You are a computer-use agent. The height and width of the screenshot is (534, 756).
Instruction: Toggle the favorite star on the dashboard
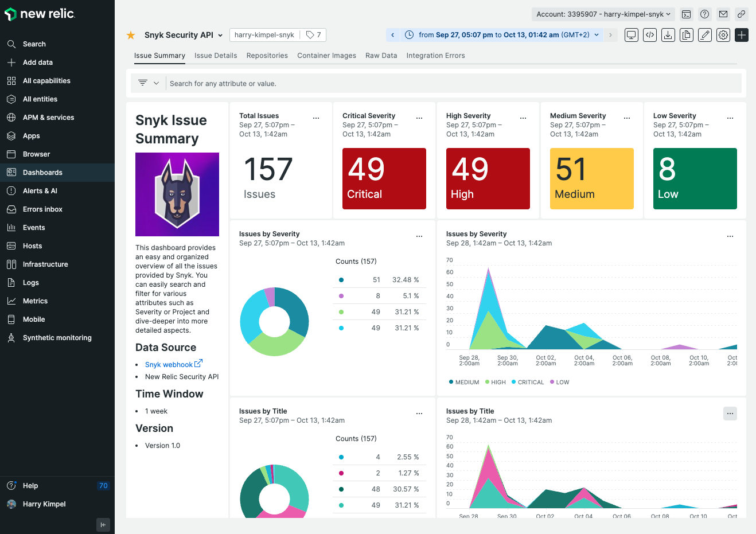tap(130, 34)
